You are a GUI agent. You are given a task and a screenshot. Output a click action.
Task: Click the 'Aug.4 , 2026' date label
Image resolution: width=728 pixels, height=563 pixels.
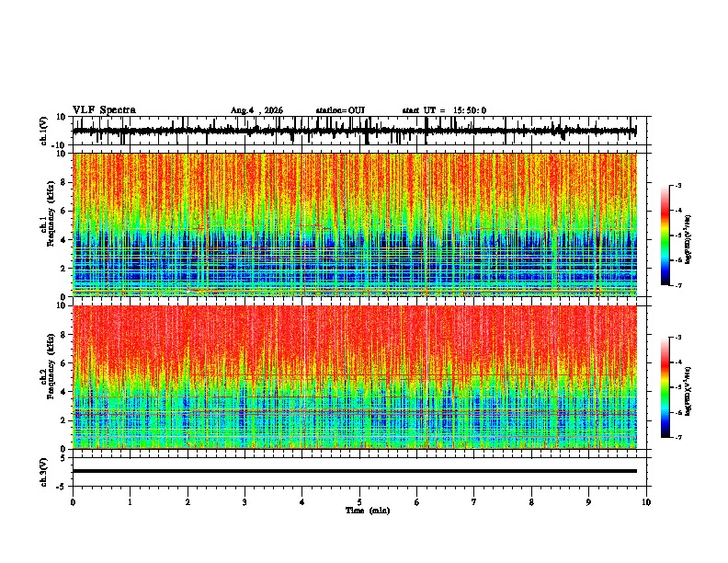(256, 110)
